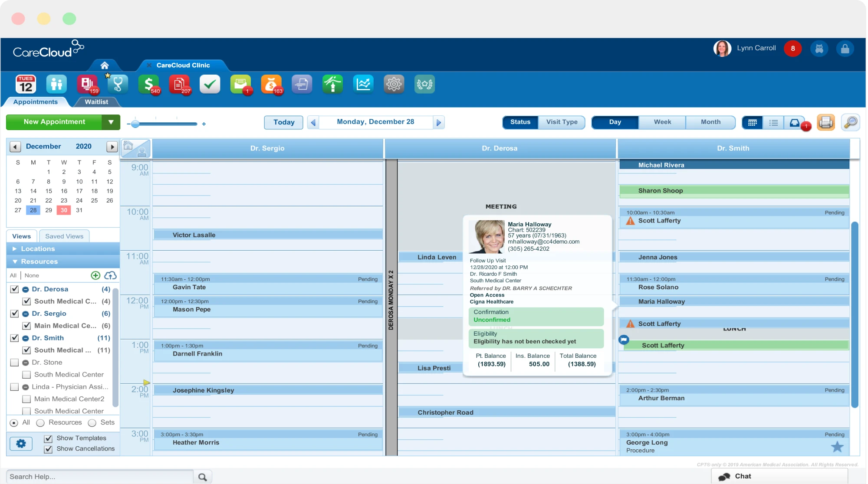The width and height of the screenshot is (868, 484).
Task: Click the Today button
Action: coord(284,122)
